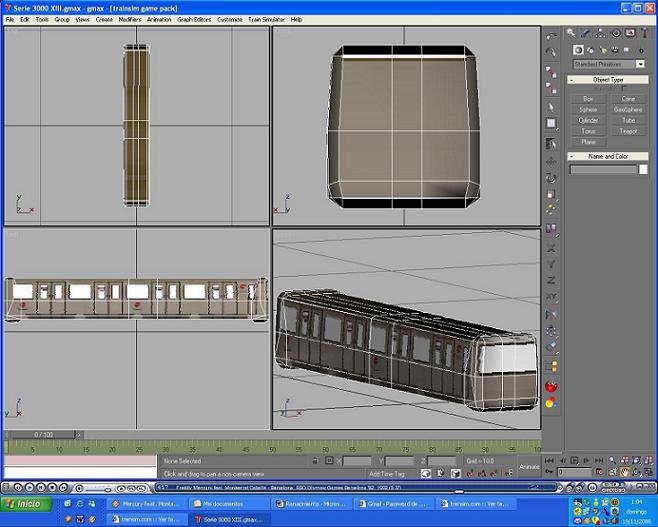Click the Select Object arrow tool

coord(551,107)
